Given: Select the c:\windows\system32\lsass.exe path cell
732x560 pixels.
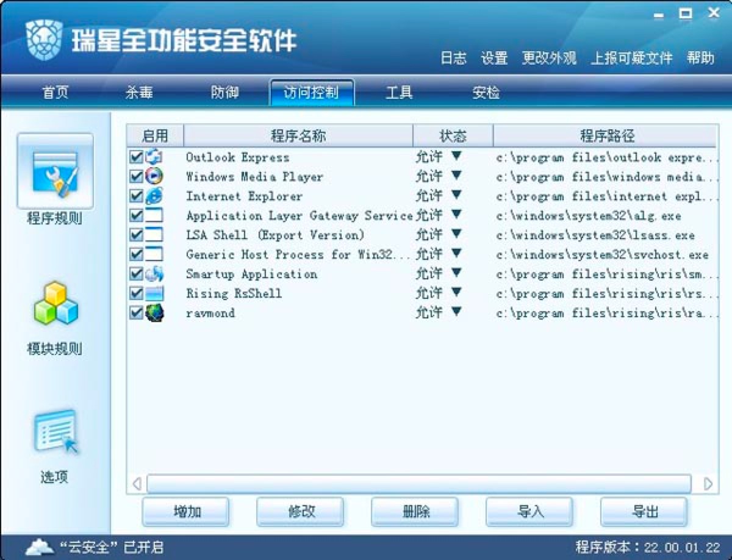Looking at the screenshot, I should click(595, 235).
